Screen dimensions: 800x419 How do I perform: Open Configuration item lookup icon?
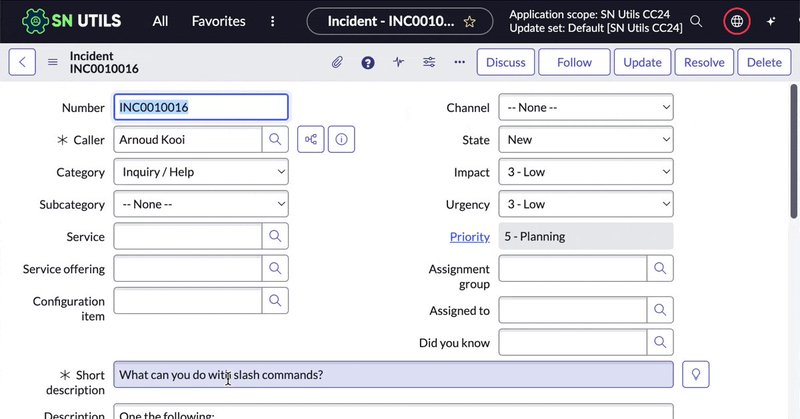pyautogui.click(x=275, y=301)
